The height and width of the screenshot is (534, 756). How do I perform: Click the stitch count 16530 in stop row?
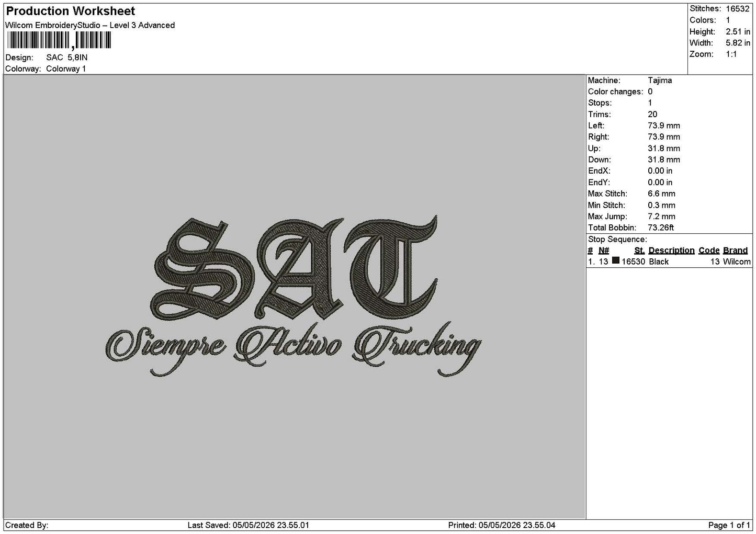click(x=633, y=262)
